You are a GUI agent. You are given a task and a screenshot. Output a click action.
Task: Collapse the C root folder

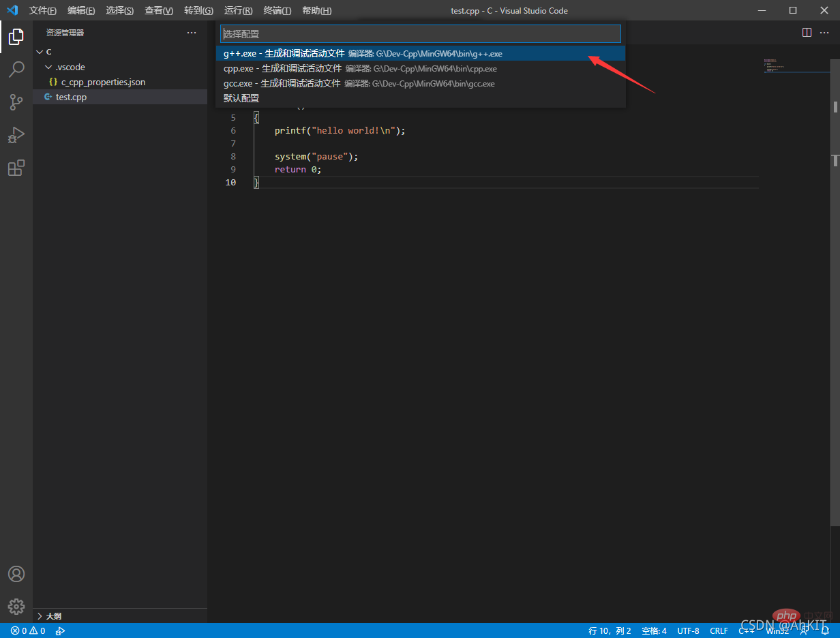coord(40,52)
